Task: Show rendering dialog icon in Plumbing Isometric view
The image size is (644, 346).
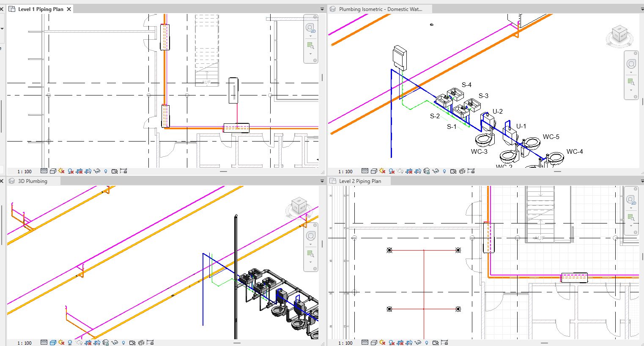Action: (400, 171)
